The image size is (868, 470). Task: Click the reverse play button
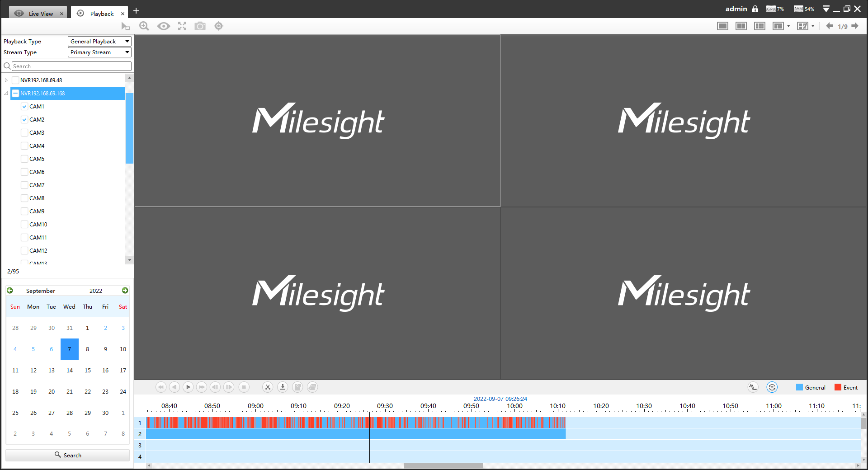point(175,387)
